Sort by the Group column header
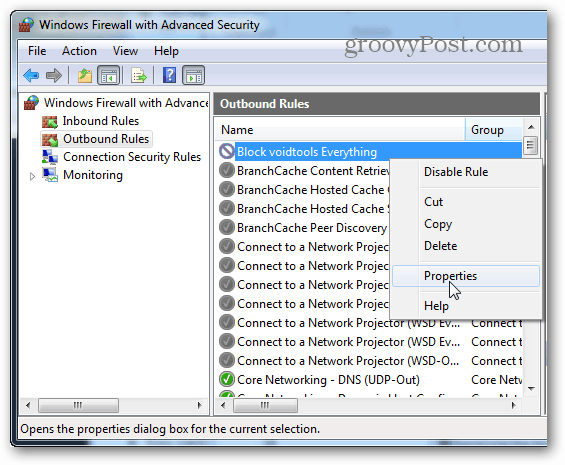This screenshot has width=565, height=465. [493, 129]
